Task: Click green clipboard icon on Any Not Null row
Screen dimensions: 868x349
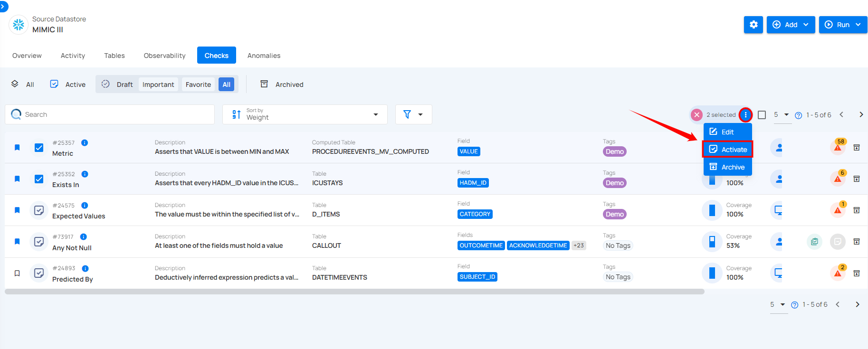Action: coord(815,242)
